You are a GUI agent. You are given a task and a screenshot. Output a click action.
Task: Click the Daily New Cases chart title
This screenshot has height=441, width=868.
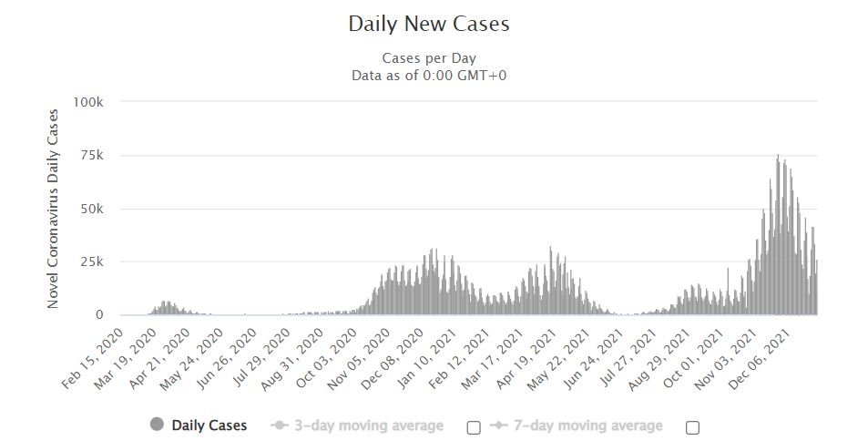[x=429, y=24]
